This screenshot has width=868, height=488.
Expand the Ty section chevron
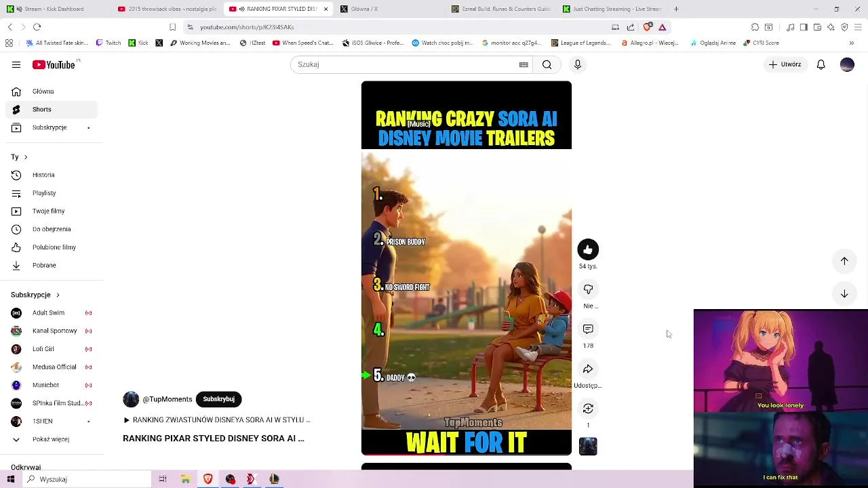pos(26,157)
